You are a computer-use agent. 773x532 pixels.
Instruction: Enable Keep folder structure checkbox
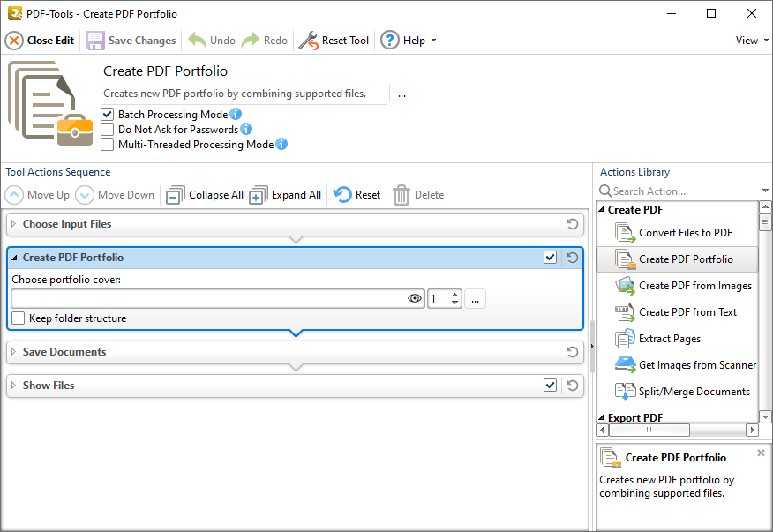(x=19, y=318)
